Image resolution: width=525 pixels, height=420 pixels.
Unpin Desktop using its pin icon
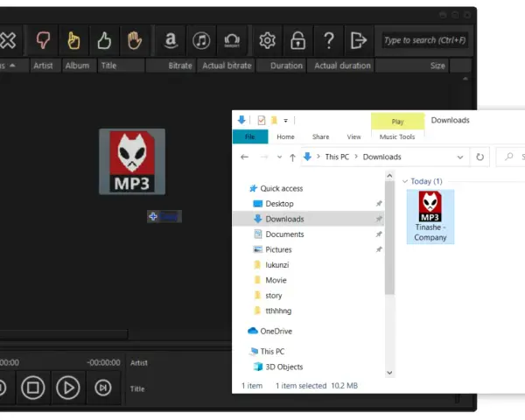379,203
